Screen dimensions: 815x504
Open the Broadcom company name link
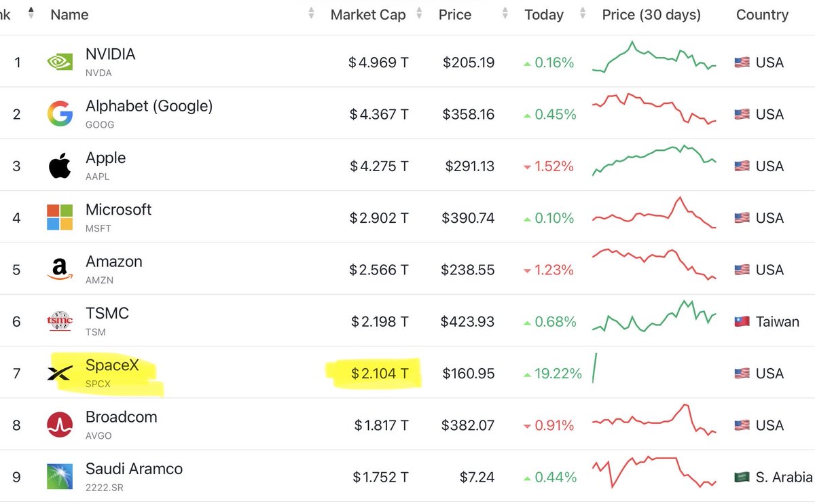[x=121, y=417]
